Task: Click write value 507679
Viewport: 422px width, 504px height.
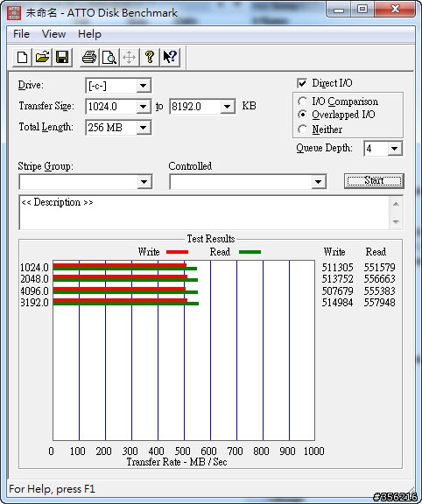Action: pos(337,290)
